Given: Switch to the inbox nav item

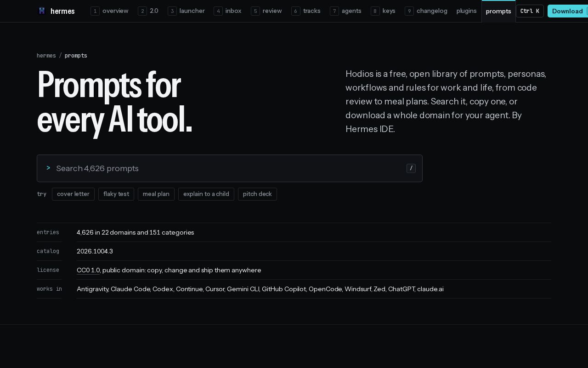Looking at the screenshot, I should tap(227, 11).
